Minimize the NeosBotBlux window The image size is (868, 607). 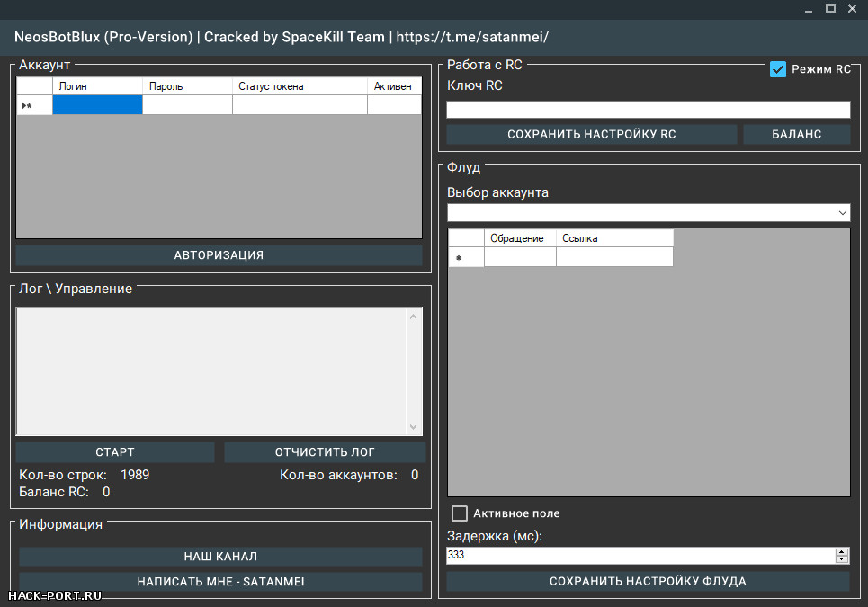click(x=809, y=9)
